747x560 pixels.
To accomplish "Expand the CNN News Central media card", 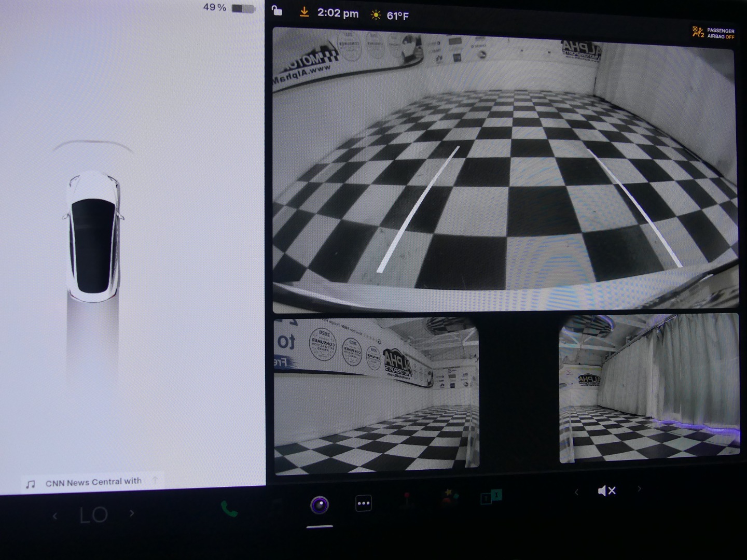I will (155, 481).
